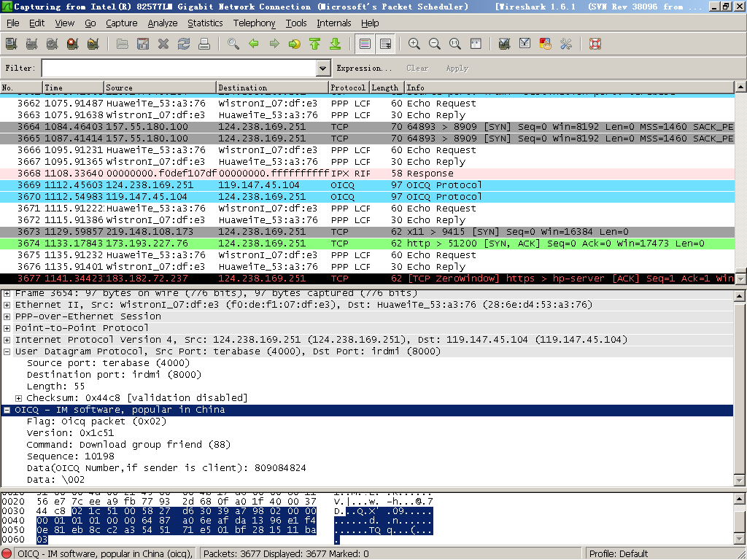Click into the display Filter input field
The height and width of the screenshot is (560, 747).
(179, 68)
